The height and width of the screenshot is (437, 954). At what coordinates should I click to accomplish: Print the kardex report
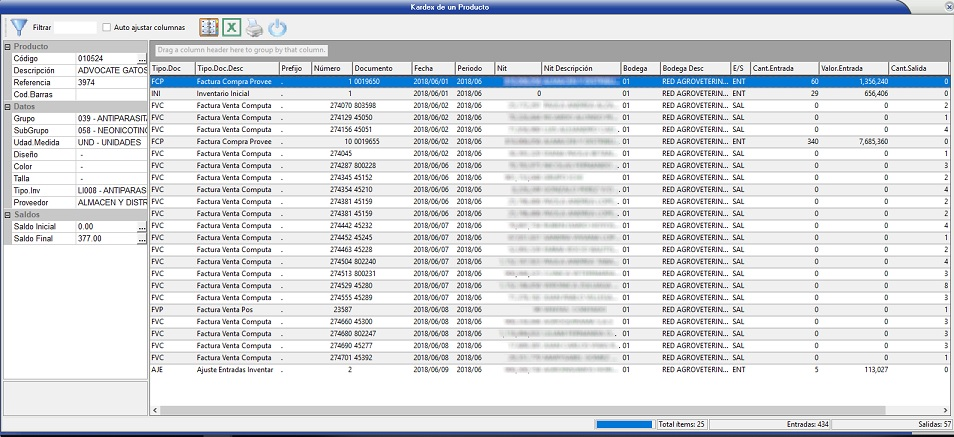click(255, 28)
